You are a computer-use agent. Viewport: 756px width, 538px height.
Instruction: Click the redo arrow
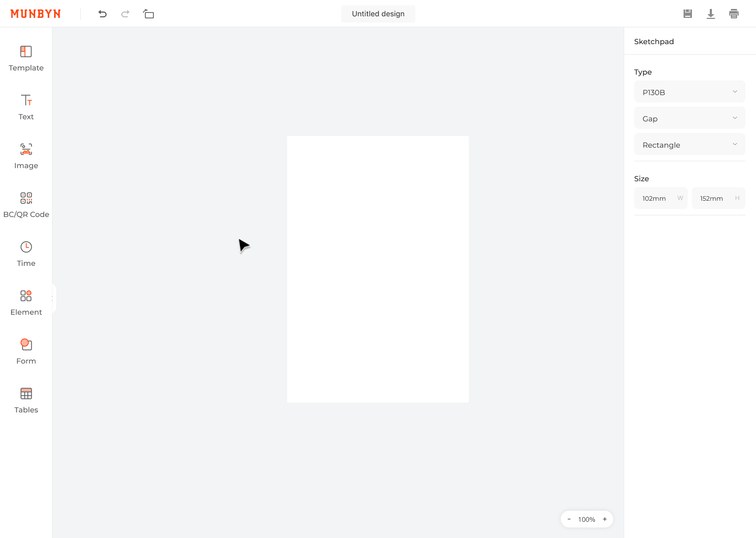tap(125, 14)
